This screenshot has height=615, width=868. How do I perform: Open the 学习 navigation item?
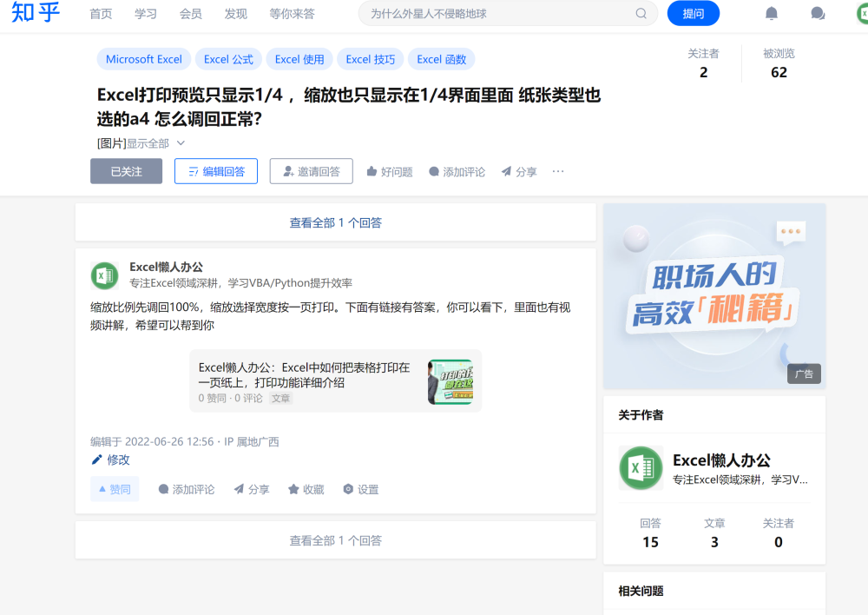click(x=146, y=14)
